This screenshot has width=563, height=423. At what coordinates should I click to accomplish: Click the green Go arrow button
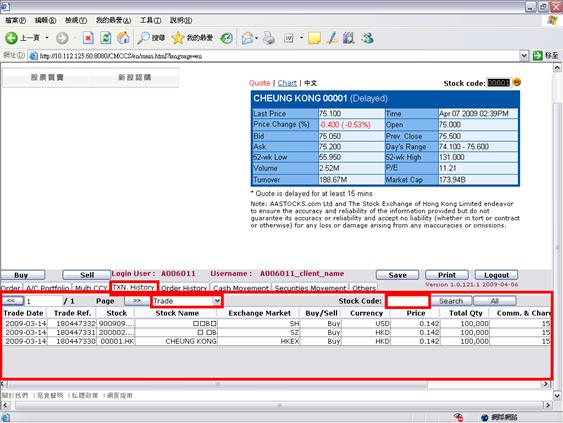(x=538, y=56)
